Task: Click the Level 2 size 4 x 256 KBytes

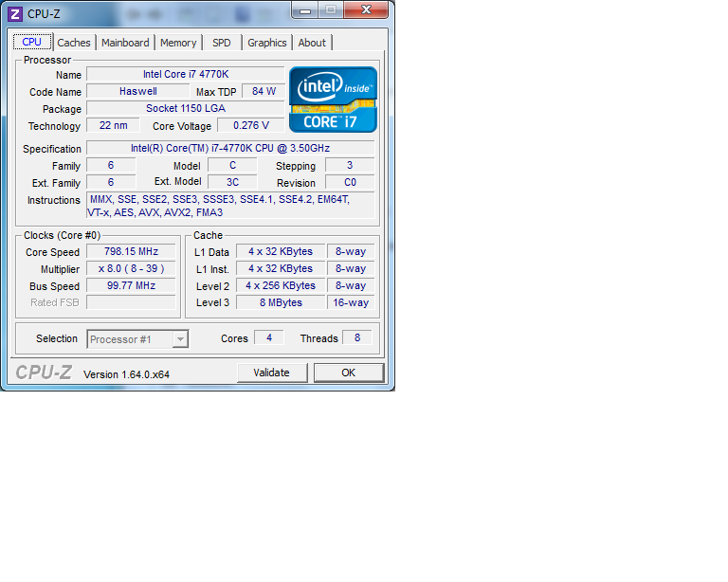Action: (x=281, y=285)
